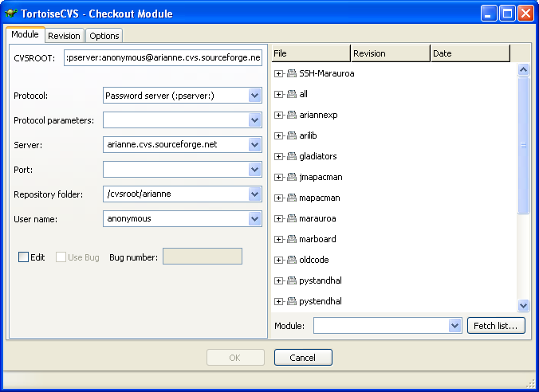Click the module icon next to oldcode
This screenshot has height=392, width=539.
click(x=292, y=260)
